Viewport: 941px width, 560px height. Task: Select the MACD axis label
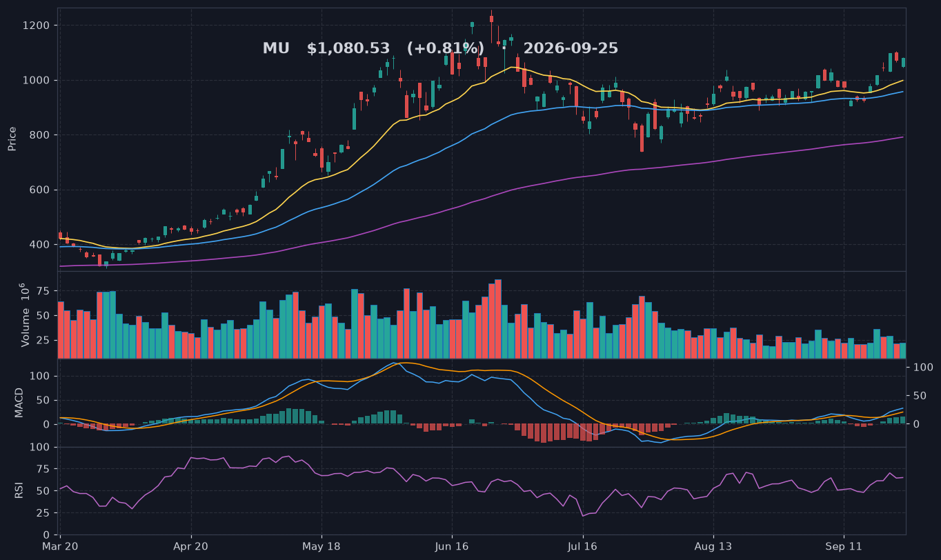(x=19, y=402)
